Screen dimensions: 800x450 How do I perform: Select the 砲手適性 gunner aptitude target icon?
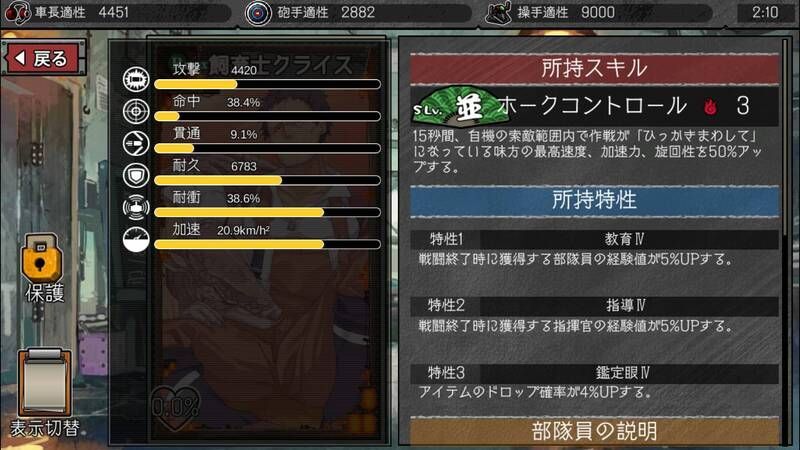258,12
